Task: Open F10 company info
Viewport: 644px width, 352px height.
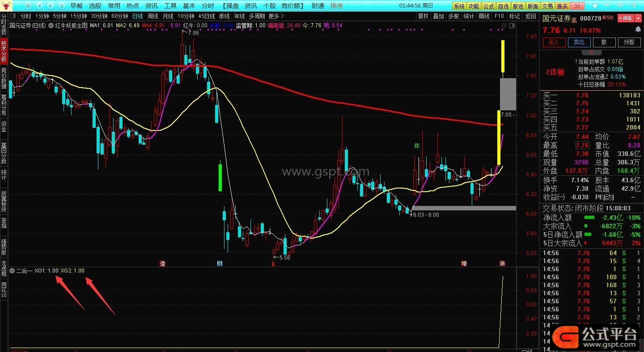Action: click(x=499, y=16)
